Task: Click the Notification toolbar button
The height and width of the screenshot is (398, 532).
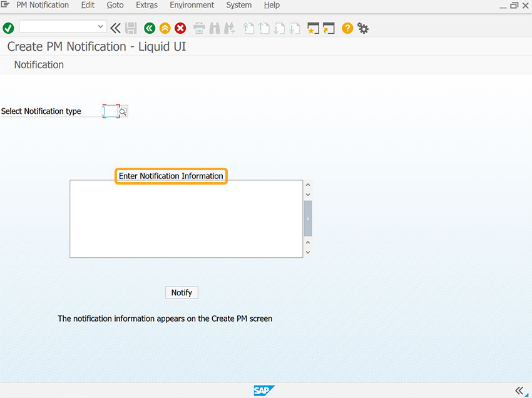Action: pos(39,65)
